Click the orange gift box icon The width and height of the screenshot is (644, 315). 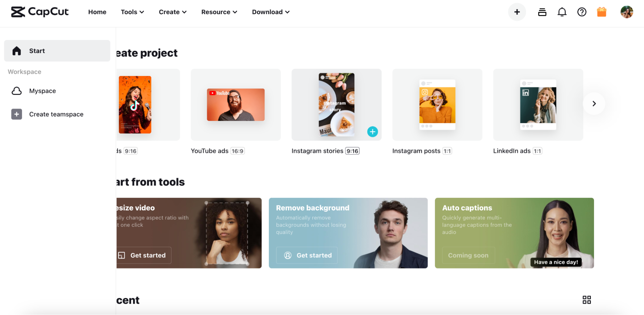pyautogui.click(x=601, y=12)
